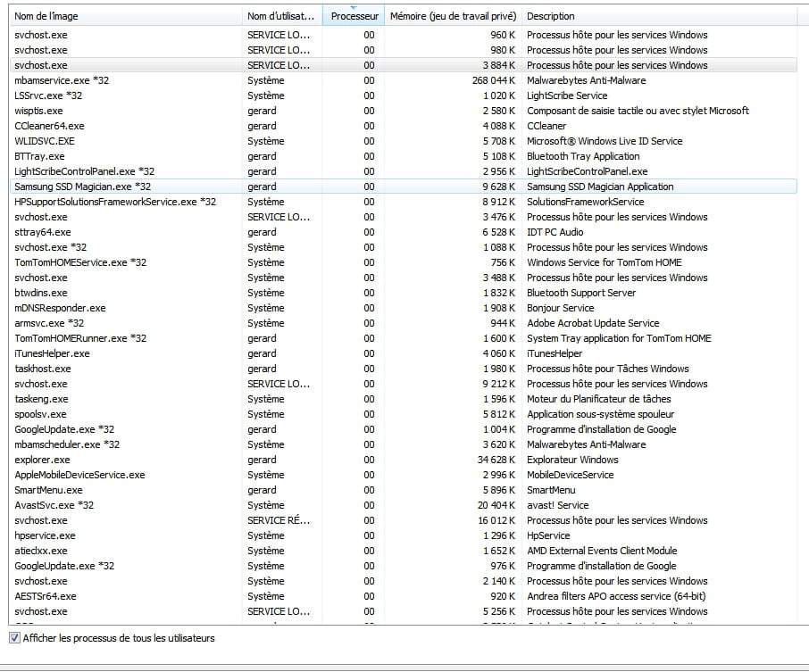The height and width of the screenshot is (672, 809).
Task: Click the svchost.exe memory value 3 884 K
Action: point(499,65)
